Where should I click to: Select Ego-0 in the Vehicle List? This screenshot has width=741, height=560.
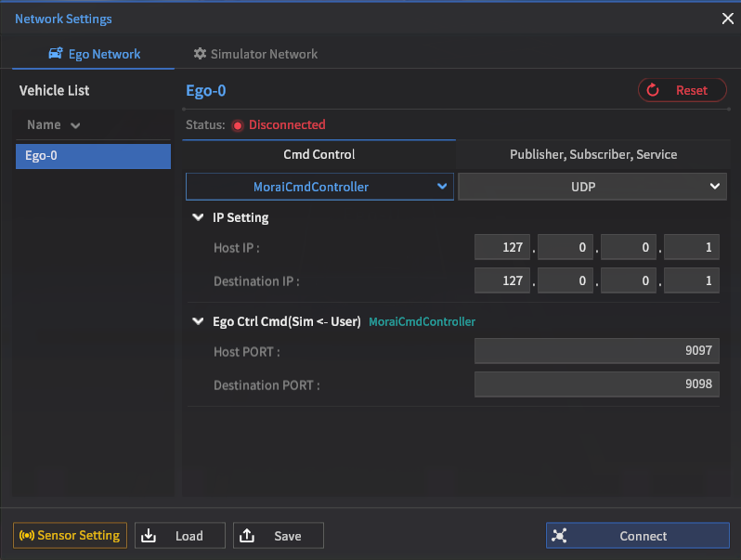93,156
